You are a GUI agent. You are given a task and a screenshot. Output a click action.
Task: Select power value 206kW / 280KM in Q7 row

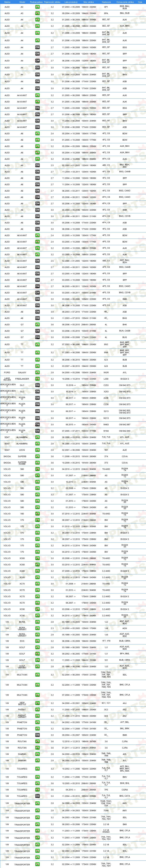[89, 325]
